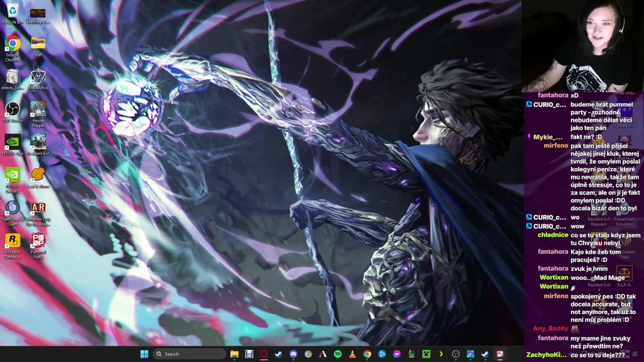The height and width of the screenshot is (362, 644).
Task: Select the Pummel Party desktop shortcut
Action: (x=38, y=246)
